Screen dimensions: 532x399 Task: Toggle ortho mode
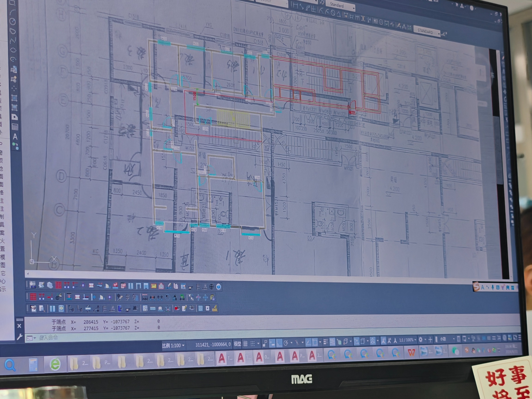click(279, 343)
